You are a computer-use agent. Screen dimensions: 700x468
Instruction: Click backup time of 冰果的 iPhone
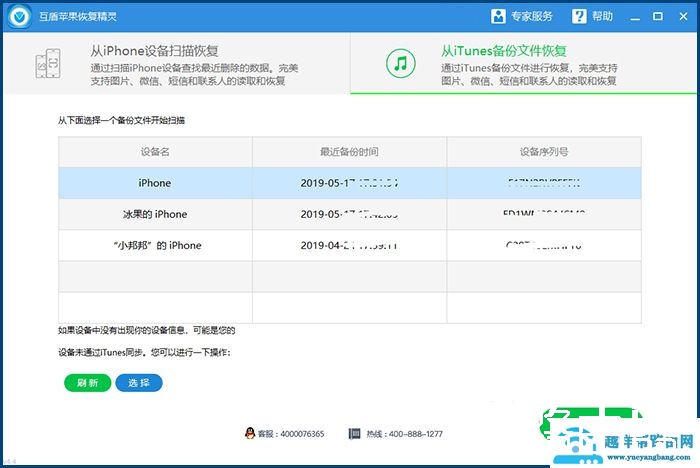[349, 214]
